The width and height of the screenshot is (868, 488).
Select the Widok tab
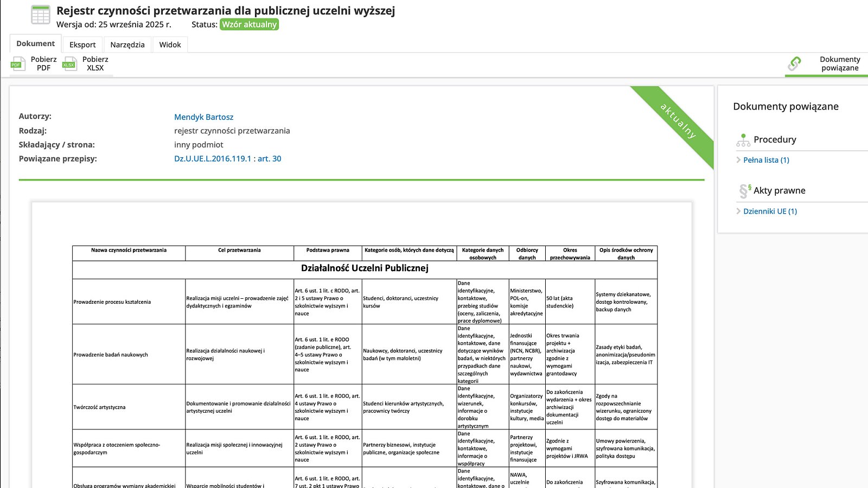(x=170, y=44)
